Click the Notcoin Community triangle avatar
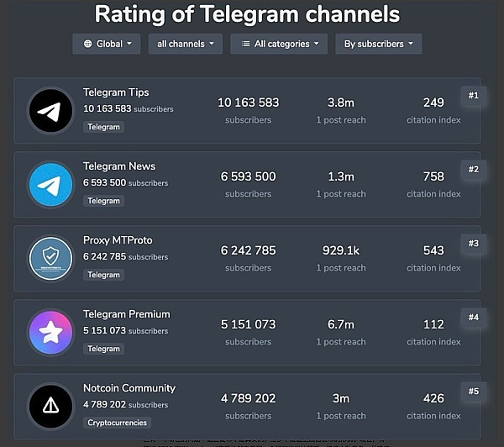This screenshot has width=504, height=447. click(x=50, y=407)
